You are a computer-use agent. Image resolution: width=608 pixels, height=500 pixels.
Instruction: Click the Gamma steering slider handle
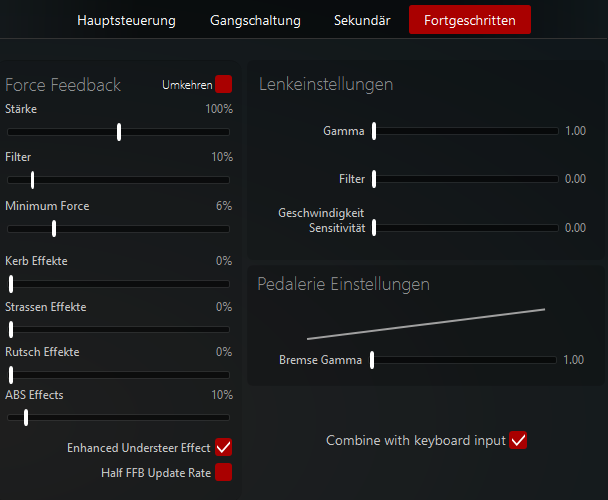coord(374,131)
